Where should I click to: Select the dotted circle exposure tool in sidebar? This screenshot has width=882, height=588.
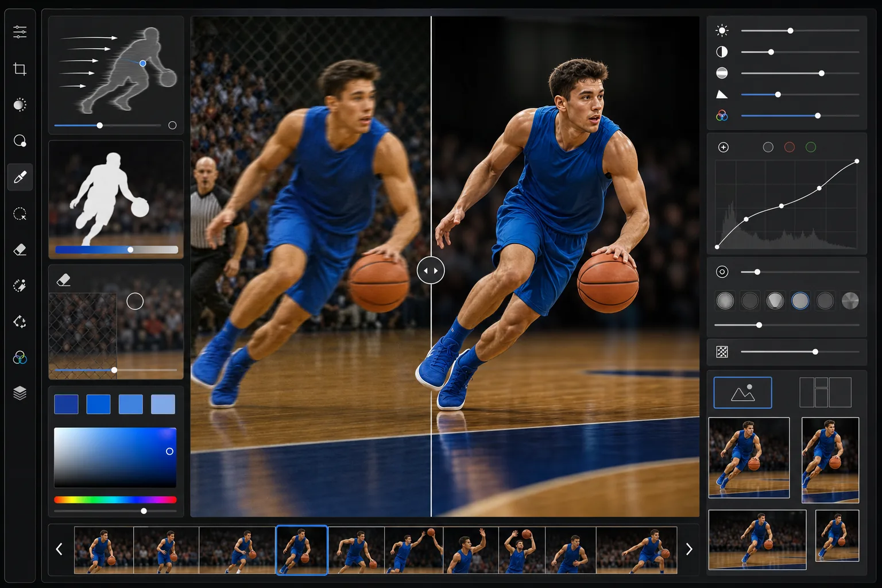click(20, 105)
